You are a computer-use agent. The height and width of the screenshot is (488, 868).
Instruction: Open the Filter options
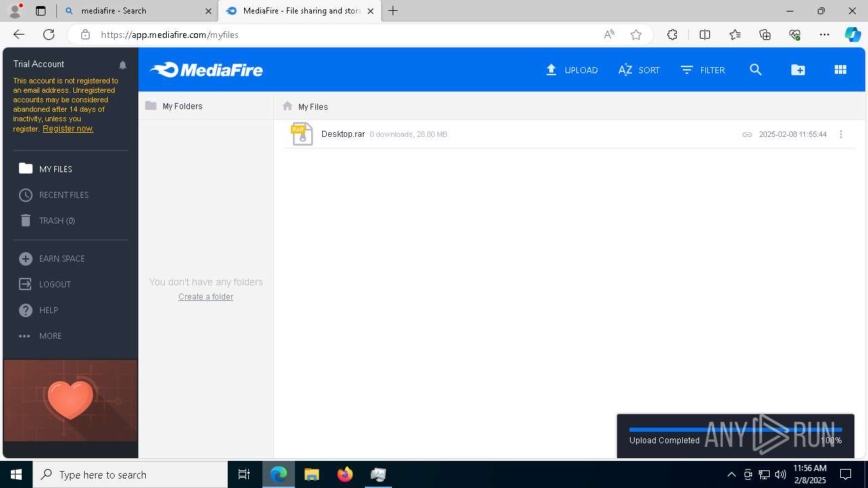(703, 70)
